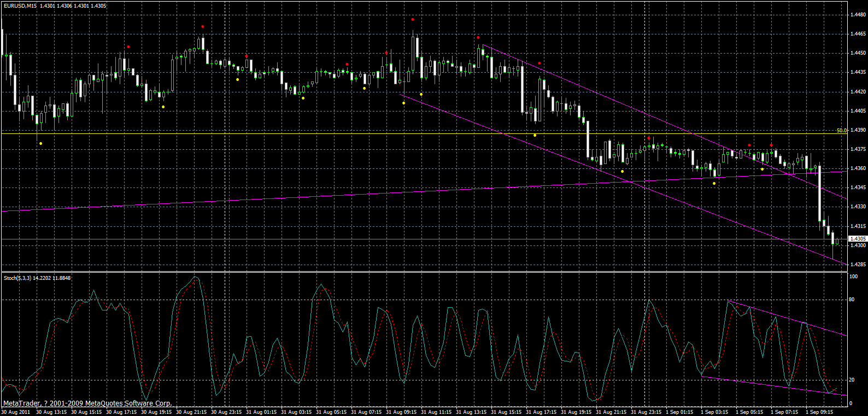
Task: Click the stochastic scale value 0
Action: [x=851, y=403]
